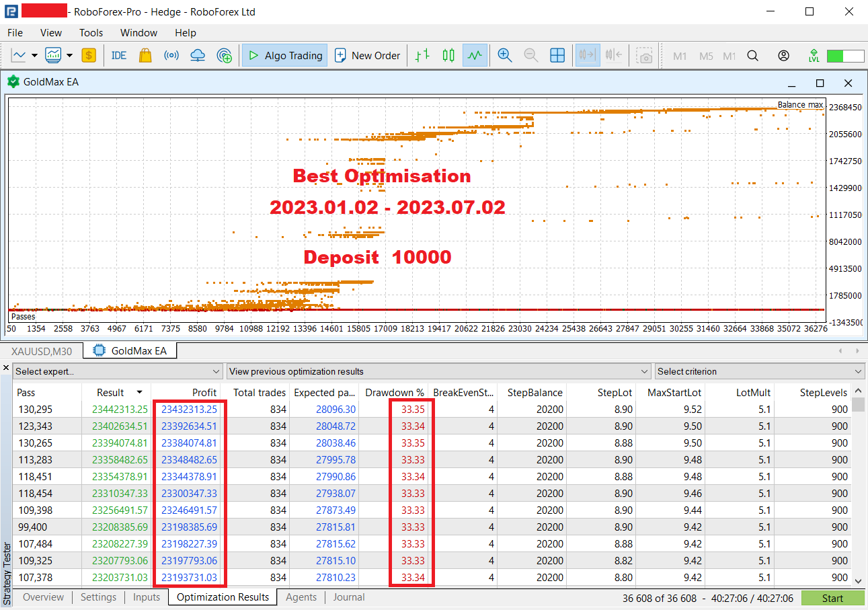Viewport: 868px width, 610px height.
Task: Open the search magnifier
Action: (753, 56)
